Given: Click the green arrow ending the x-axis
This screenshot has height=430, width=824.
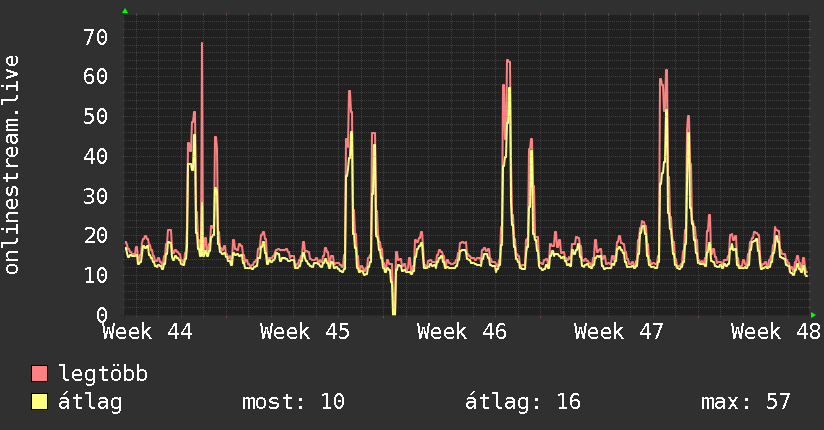Looking at the screenshot, I should coord(813,315).
